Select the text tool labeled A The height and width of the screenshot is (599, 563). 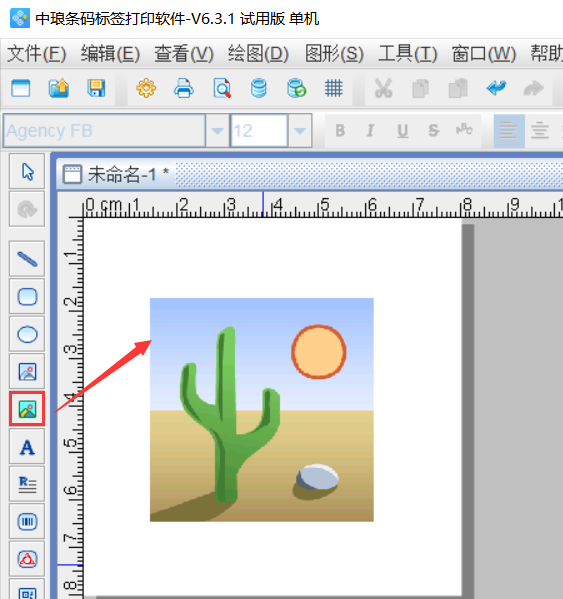pos(27,447)
